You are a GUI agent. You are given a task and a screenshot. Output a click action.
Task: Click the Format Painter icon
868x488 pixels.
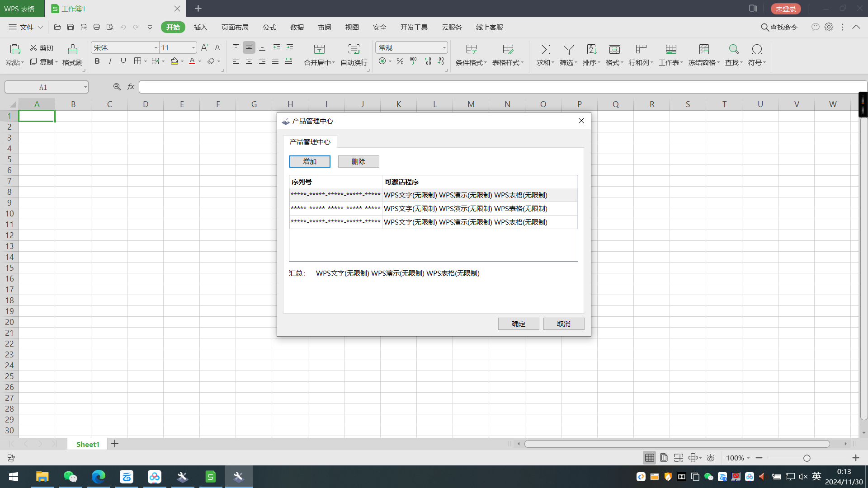[x=72, y=49]
